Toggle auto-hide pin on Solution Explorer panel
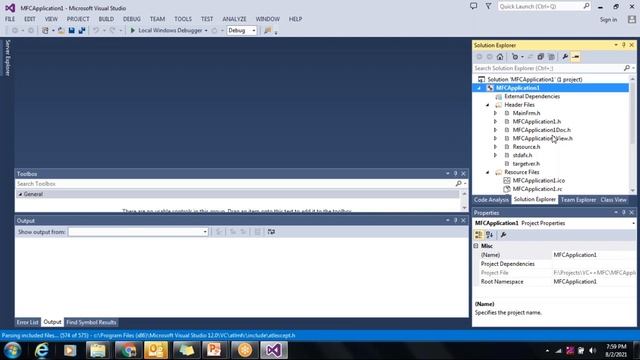640x360 pixels. tap(624, 45)
